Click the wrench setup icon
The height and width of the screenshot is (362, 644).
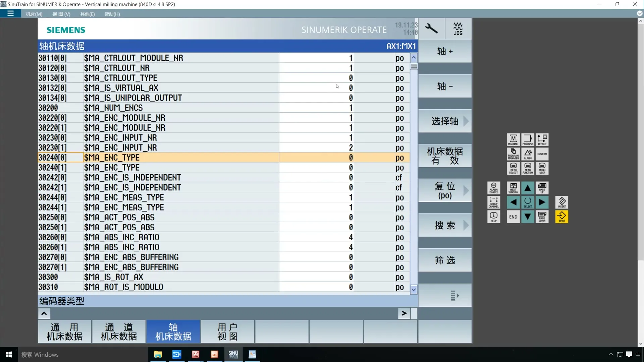[431, 29]
